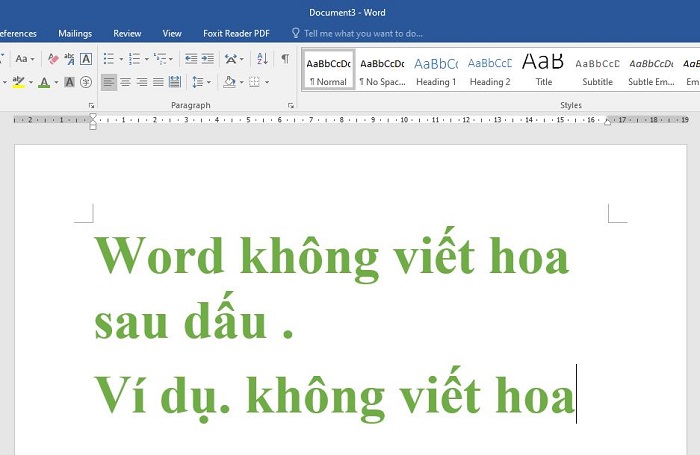Click the Clear All Formatting eraser icon

click(x=53, y=59)
